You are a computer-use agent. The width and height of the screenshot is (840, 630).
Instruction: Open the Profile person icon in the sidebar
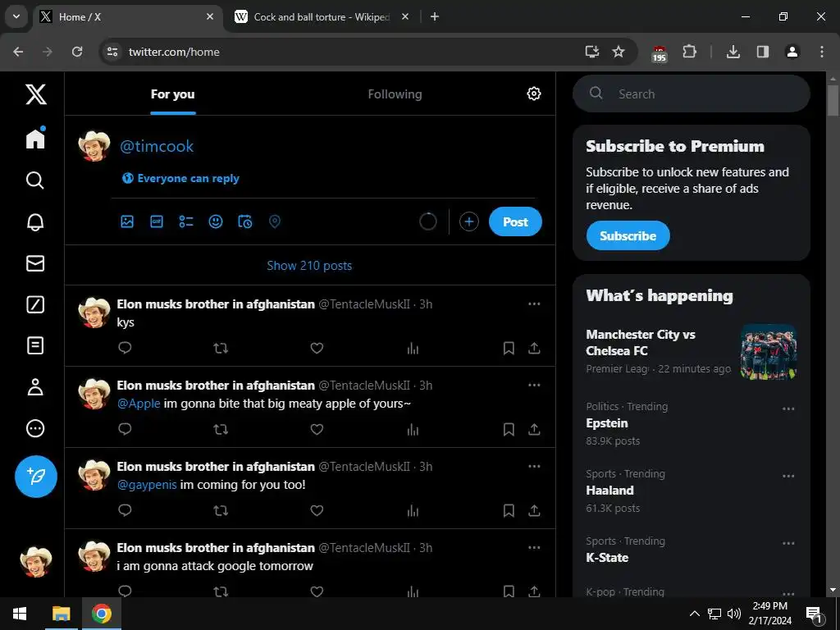(x=35, y=387)
